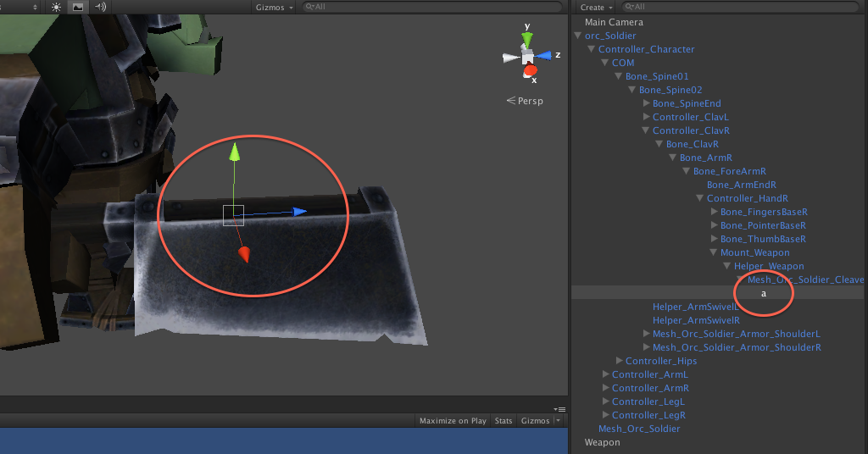Open the game view panel options menu icon
The image size is (868, 454).
coord(559,409)
